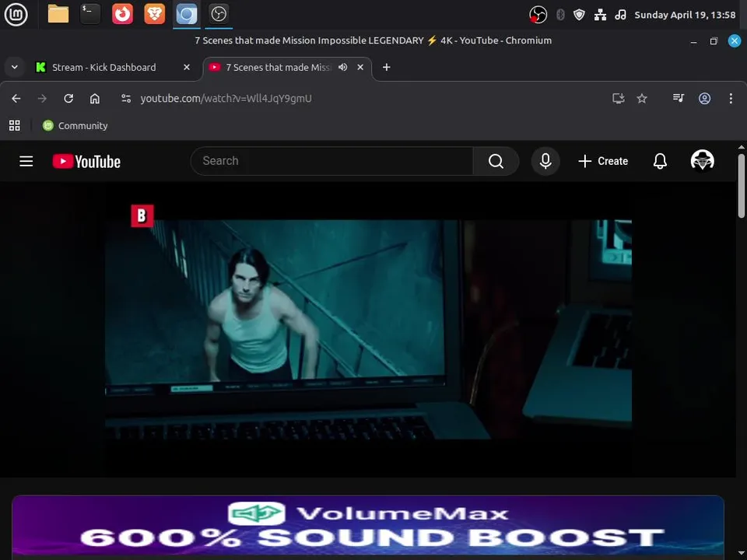
Task: Open the shield security tray icon
Action: point(579,15)
